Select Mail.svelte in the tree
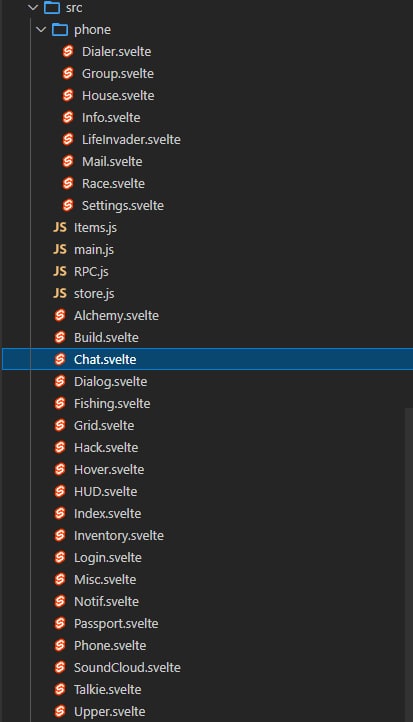Viewport: 413px width, 722px height. (112, 161)
